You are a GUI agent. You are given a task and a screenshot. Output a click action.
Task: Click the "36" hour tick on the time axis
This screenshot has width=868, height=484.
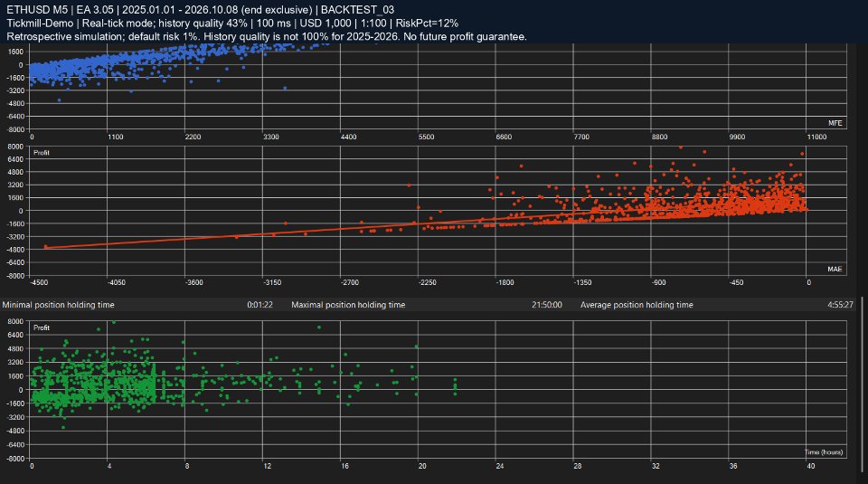click(733, 466)
